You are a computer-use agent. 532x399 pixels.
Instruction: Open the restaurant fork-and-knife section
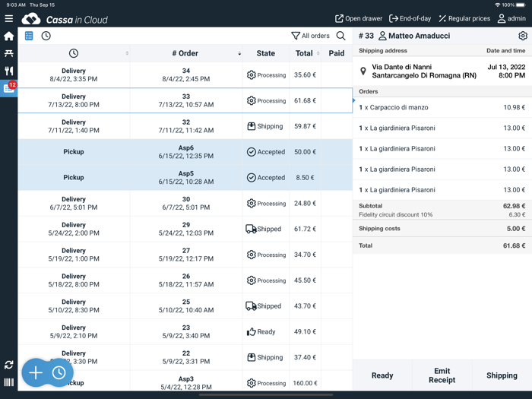tap(9, 71)
